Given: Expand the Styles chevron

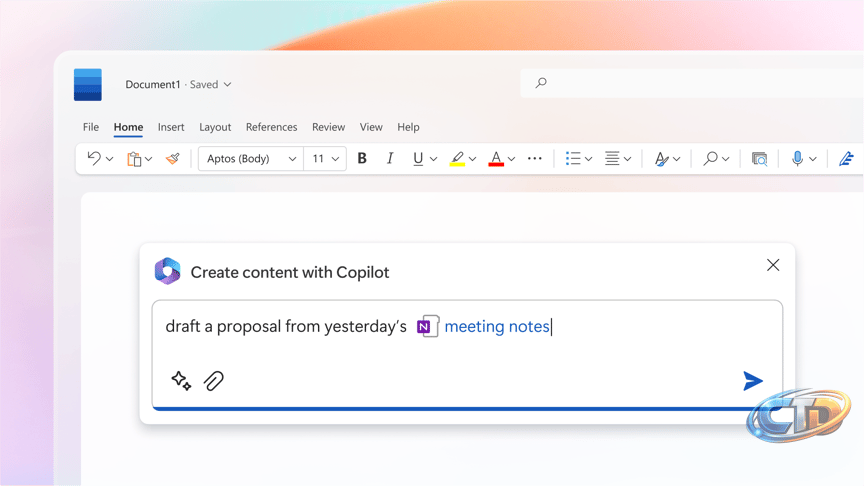Looking at the screenshot, I should coord(677,159).
